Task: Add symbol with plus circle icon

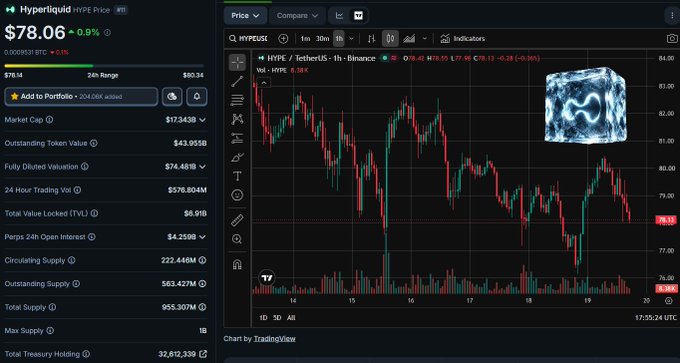Action: pyautogui.click(x=283, y=39)
